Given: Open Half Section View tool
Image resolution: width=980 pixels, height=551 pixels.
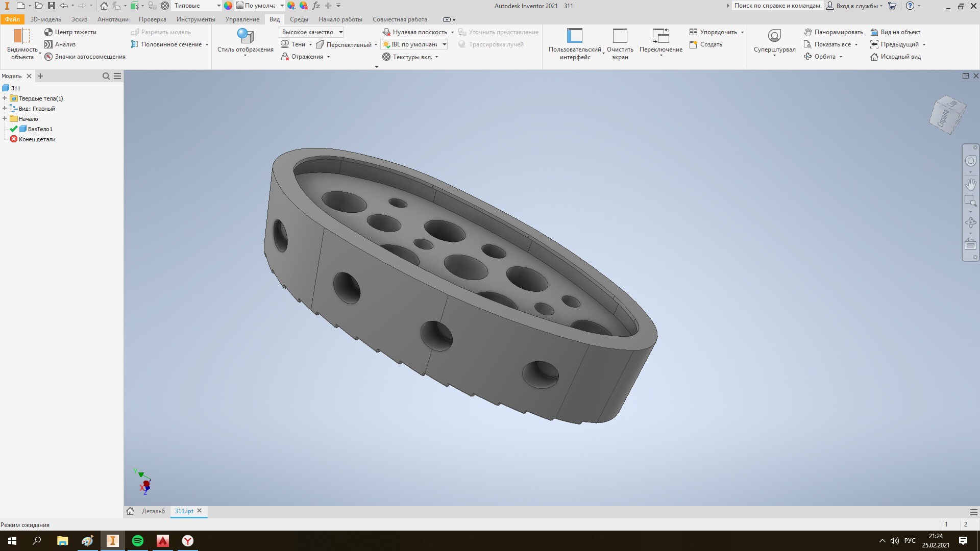Looking at the screenshot, I should [x=170, y=44].
